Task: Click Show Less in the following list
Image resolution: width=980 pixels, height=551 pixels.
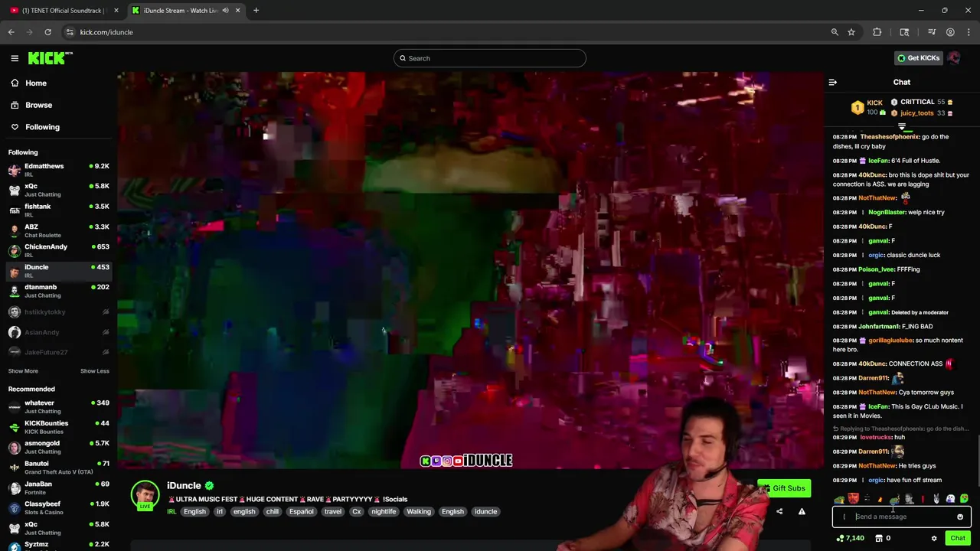Action: 95,371
